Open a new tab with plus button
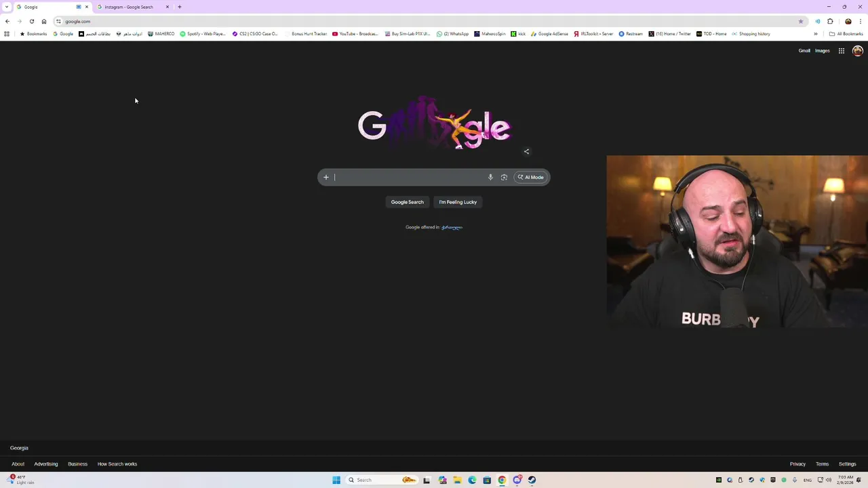This screenshot has height=488, width=868. [x=180, y=7]
